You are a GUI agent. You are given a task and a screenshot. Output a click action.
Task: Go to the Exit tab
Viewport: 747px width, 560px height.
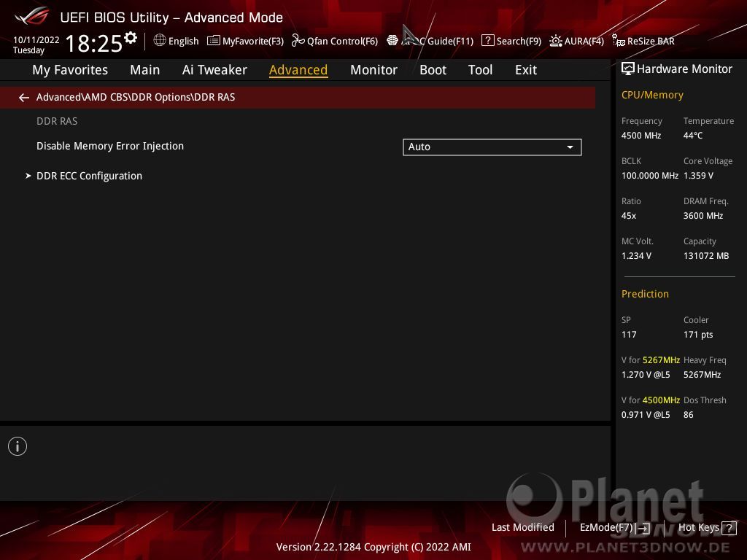tap(526, 70)
